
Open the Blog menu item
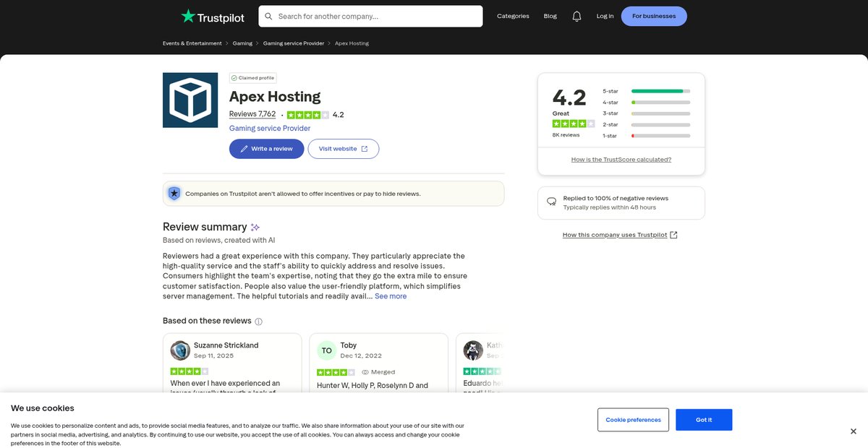coord(550,16)
